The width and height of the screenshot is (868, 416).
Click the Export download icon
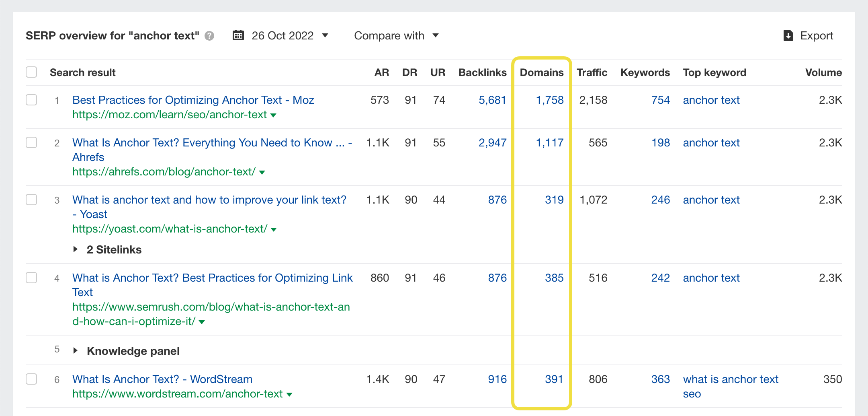pos(788,36)
